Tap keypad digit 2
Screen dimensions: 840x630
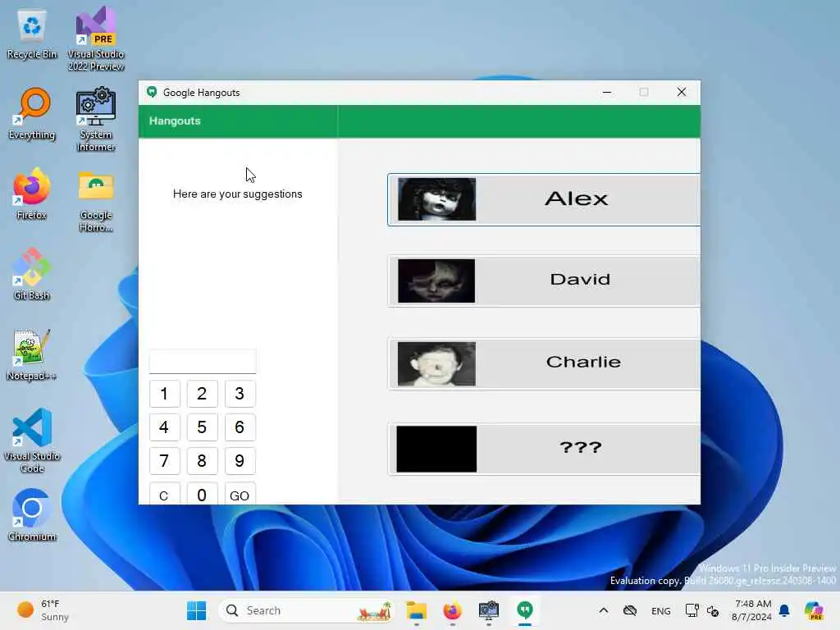[202, 394]
